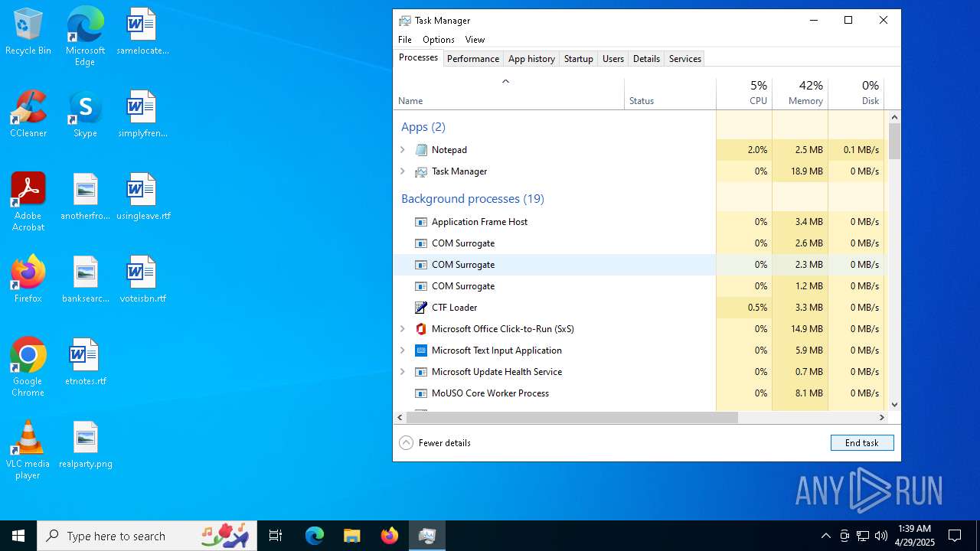
Task: Select the usingleave.rtf file icon
Action: (x=142, y=197)
